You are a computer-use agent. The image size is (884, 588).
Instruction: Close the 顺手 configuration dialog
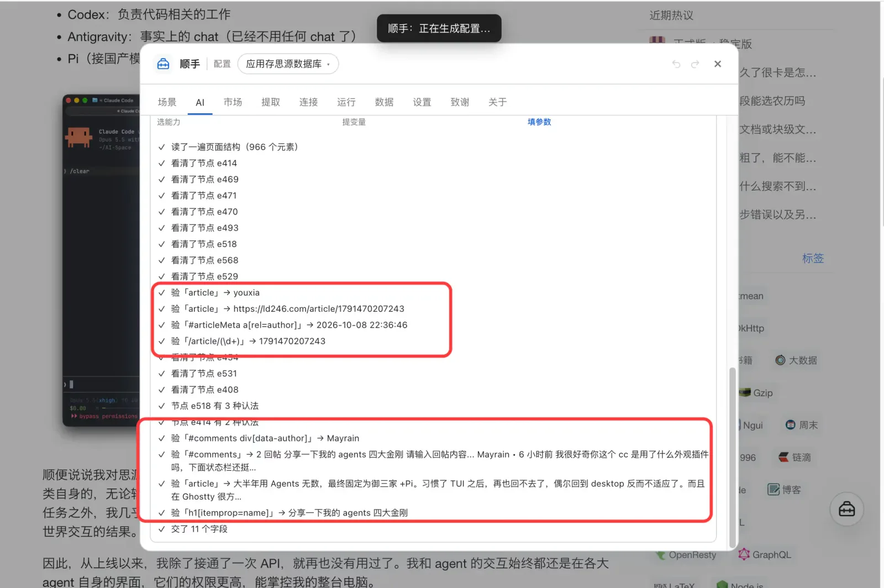click(718, 64)
